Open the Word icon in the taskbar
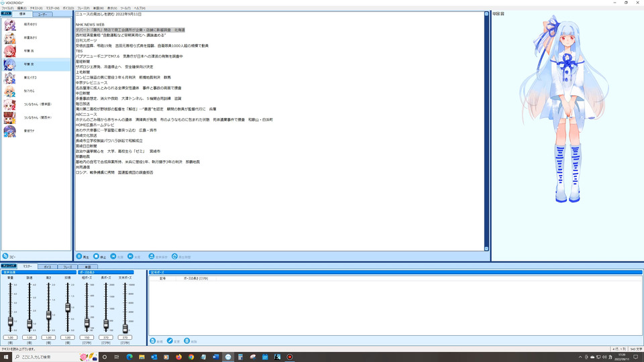This screenshot has height=362, width=644. [x=215, y=357]
